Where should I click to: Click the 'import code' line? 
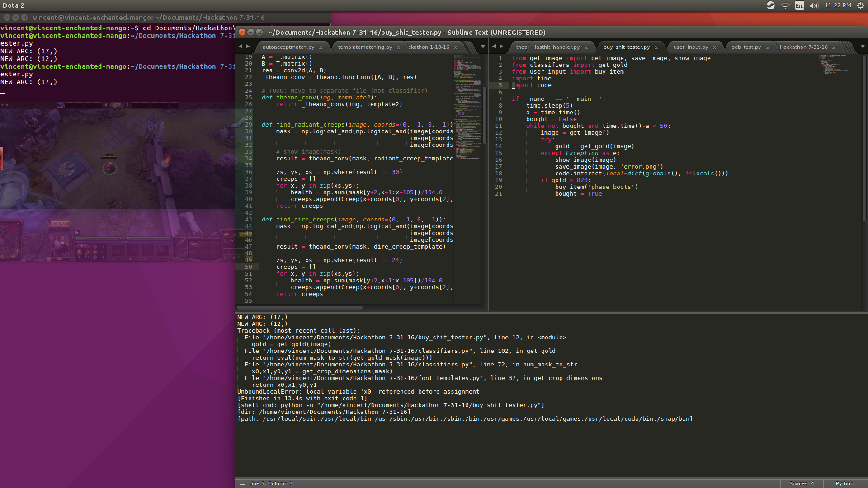pos(532,85)
